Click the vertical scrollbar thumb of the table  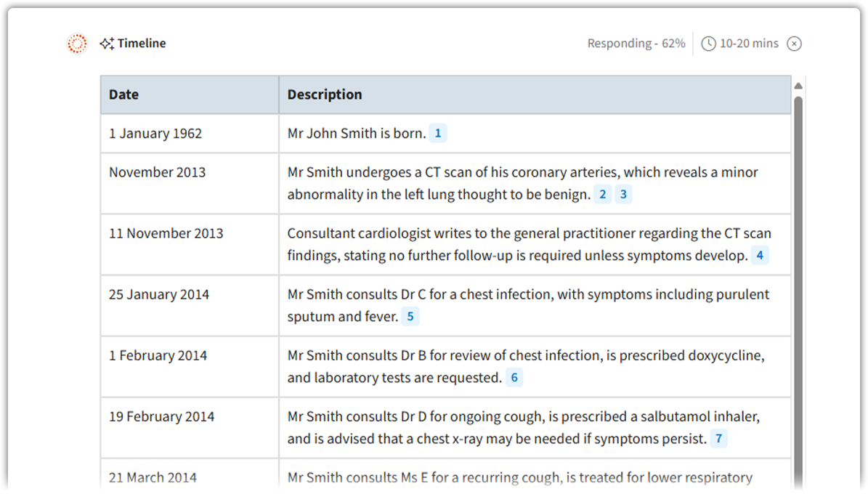point(798,291)
